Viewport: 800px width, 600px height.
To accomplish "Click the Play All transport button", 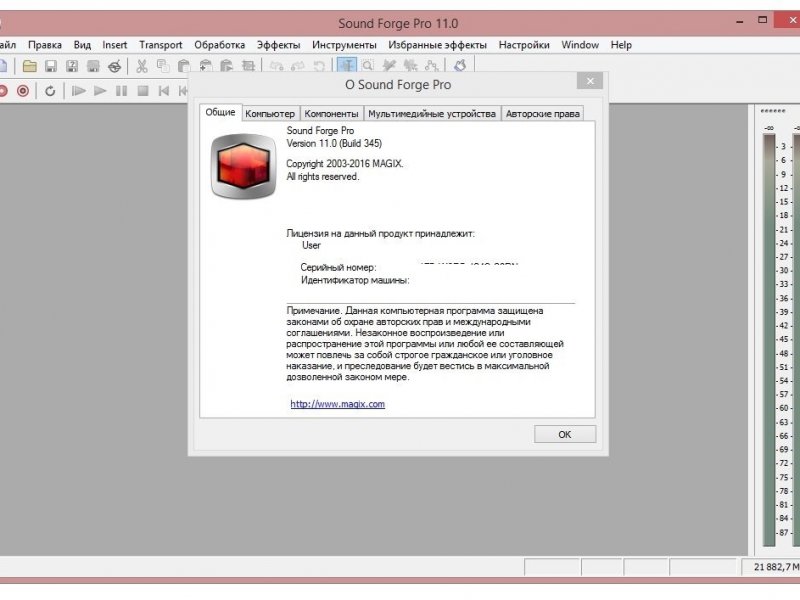I will pyautogui.click(x=79, y=91).
